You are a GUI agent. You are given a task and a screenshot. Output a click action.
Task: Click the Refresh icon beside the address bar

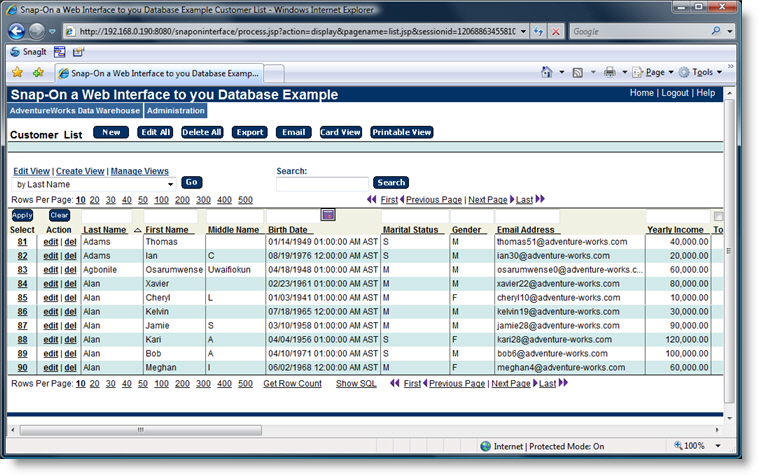tap(538, 32)
